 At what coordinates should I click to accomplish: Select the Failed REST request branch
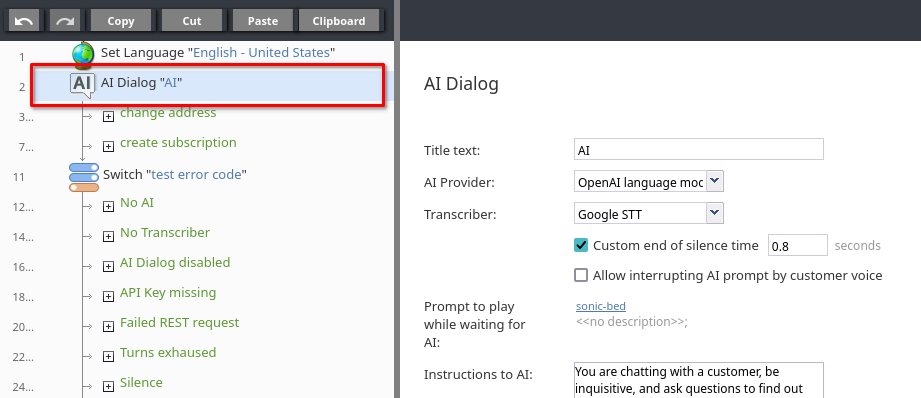[x=179, y=322]
